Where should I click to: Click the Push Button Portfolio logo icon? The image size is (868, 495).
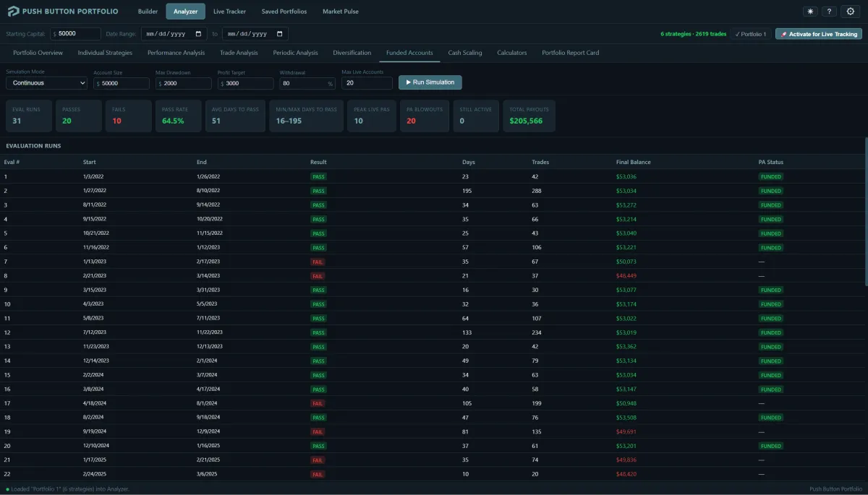click(x=13, y=12)
